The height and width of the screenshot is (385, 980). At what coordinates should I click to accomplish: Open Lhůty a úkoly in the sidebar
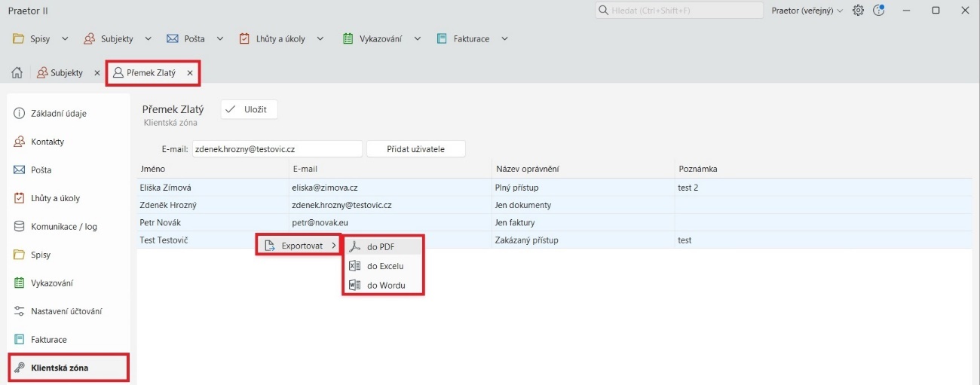click(x=68, y=198)
